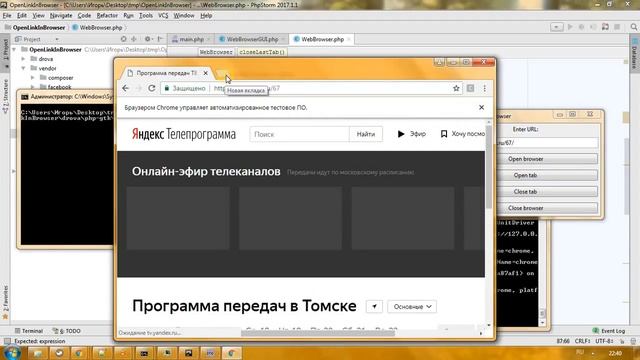Close the WebBrowser.php editor tab
Viewport: 640px width, 360px height.
click(x=349, y=39)
